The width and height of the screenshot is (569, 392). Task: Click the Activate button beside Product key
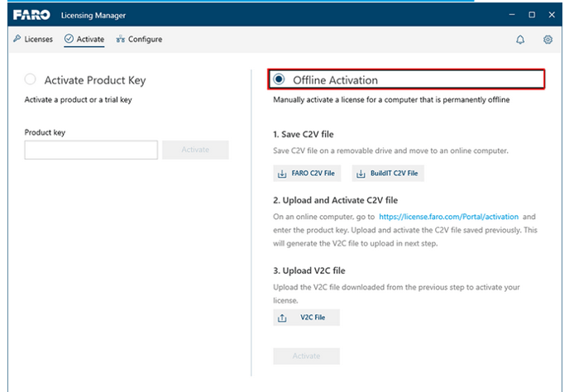pyautogui.click(x=195, y=150)
